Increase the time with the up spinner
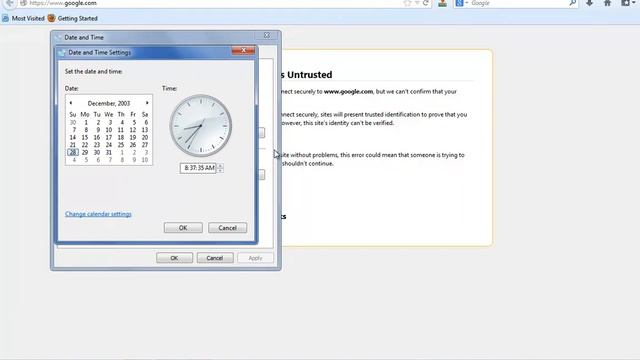640x360 pixels. [220, 165]
